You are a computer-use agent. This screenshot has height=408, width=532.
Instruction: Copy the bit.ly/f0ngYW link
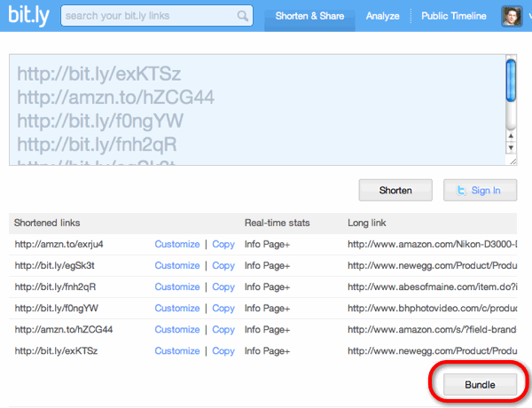(x=223, y=308)
